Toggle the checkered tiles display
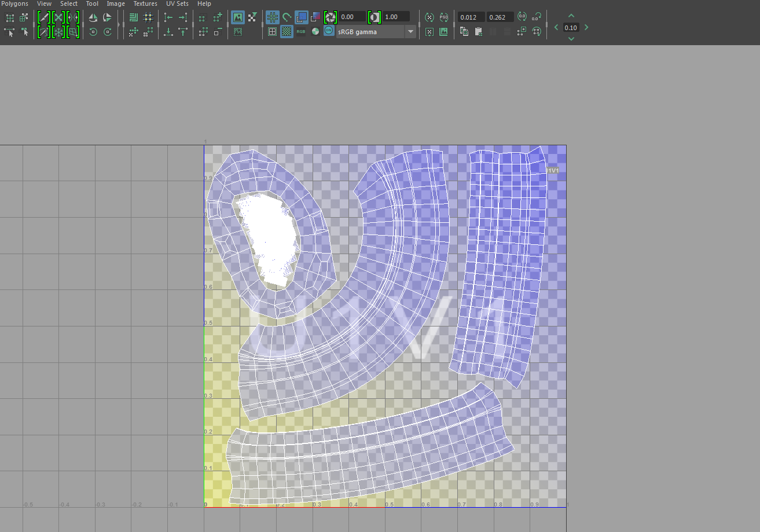This screenshot has height=532, width=760. (x=287, y=32)
